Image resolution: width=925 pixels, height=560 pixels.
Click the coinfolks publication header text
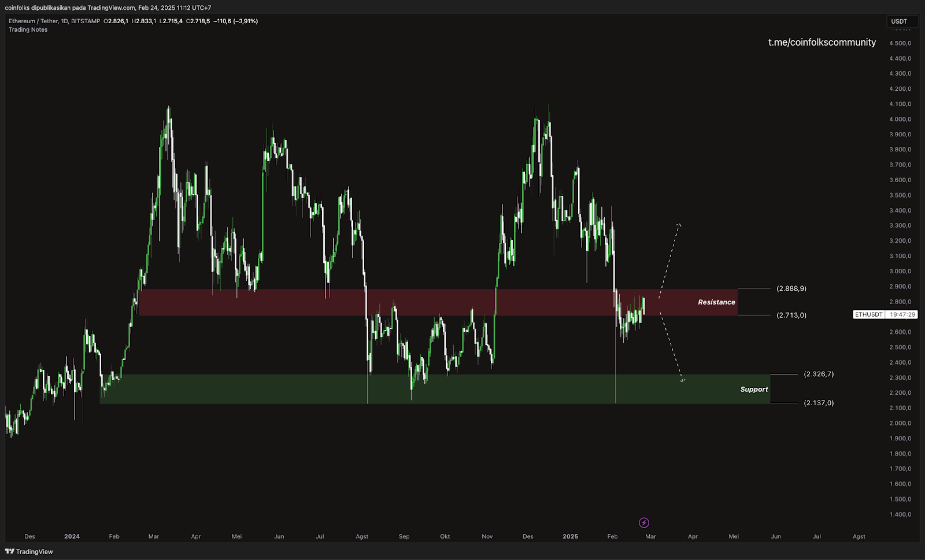[108, 8]
